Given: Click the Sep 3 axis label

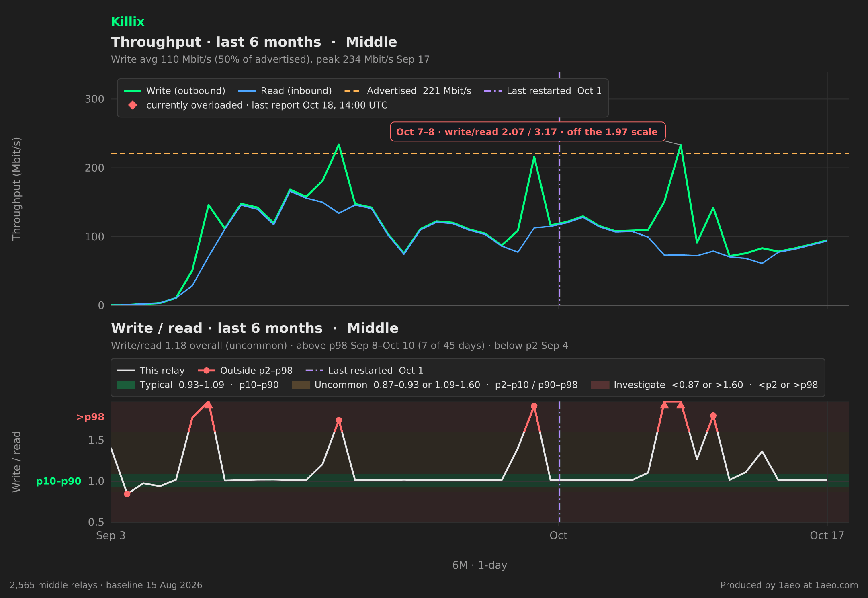Looking at the screenshot, I should point(111,536).
